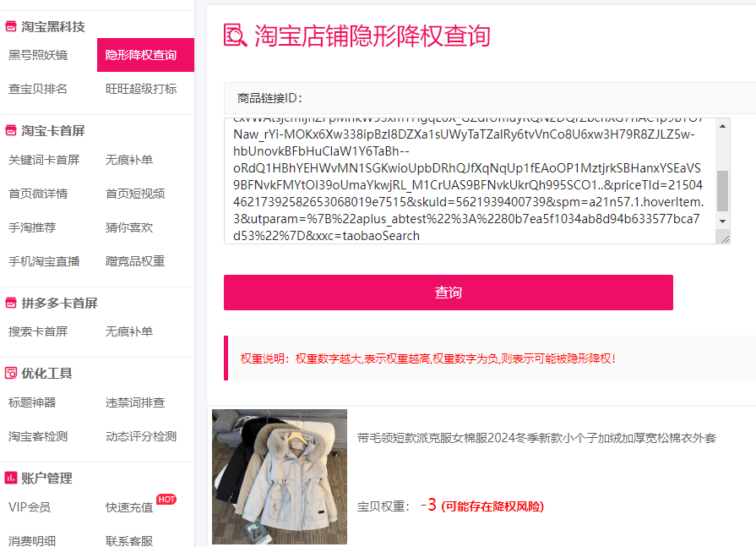The height and width of the screenshot is (547, 756).
Task: Open 查宝贝排名 tool
Action: pos(38,89)
